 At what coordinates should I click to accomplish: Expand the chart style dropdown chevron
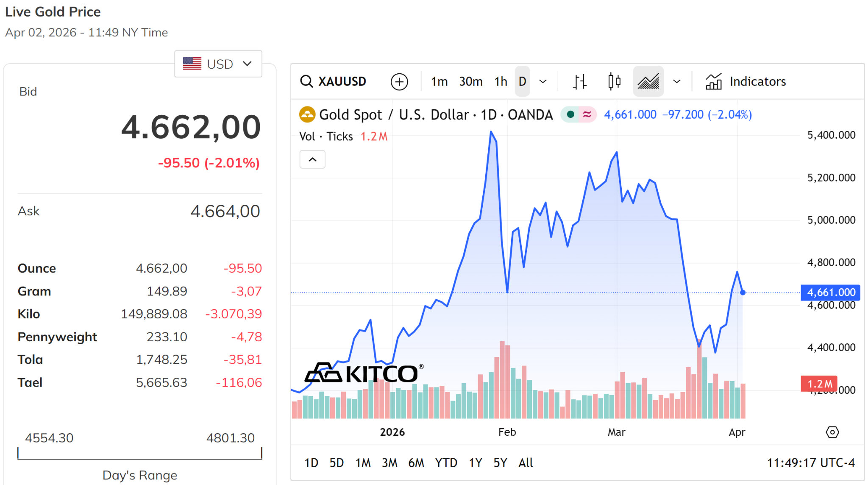677,81
